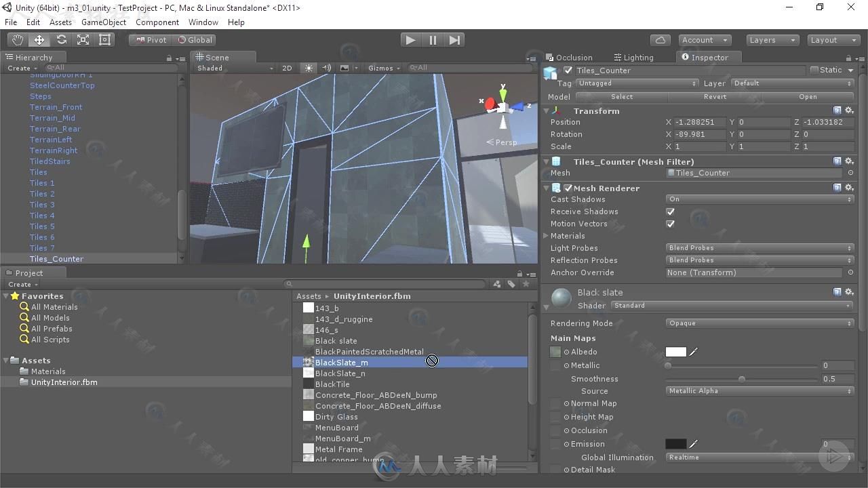The image size is (868, 488).
Task: Toggle Pivot handle position
Action: click(151, 40)
